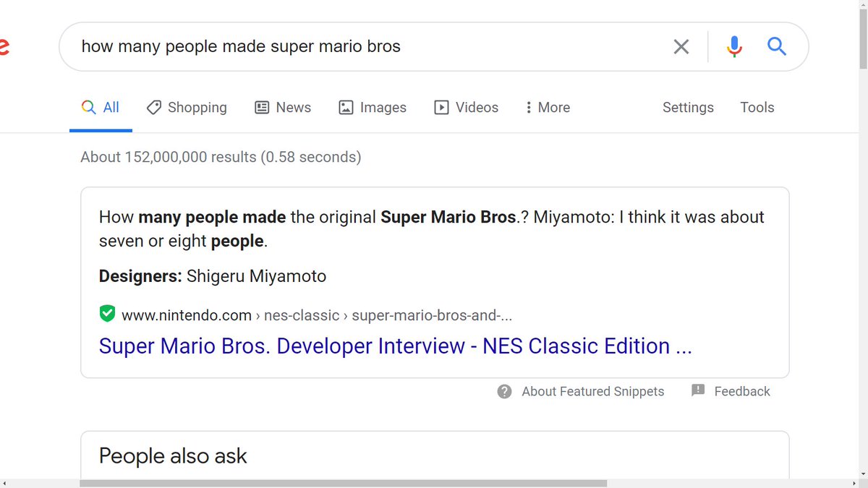The width and height of the screenshot is (868, 488).
Task: Switch to the Images tab
Action: click(x=373, y=108)
